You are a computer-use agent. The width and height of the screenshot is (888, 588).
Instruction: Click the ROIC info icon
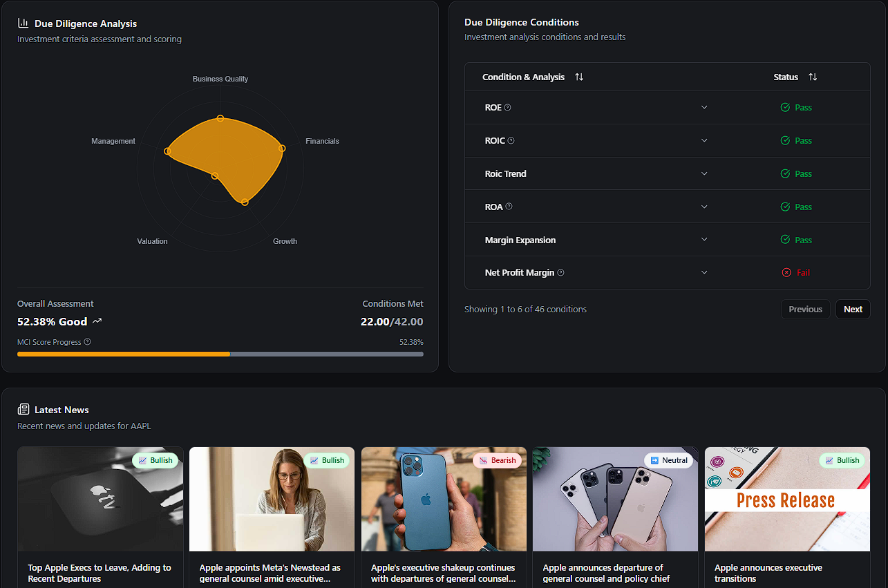[x=512, y=140]
